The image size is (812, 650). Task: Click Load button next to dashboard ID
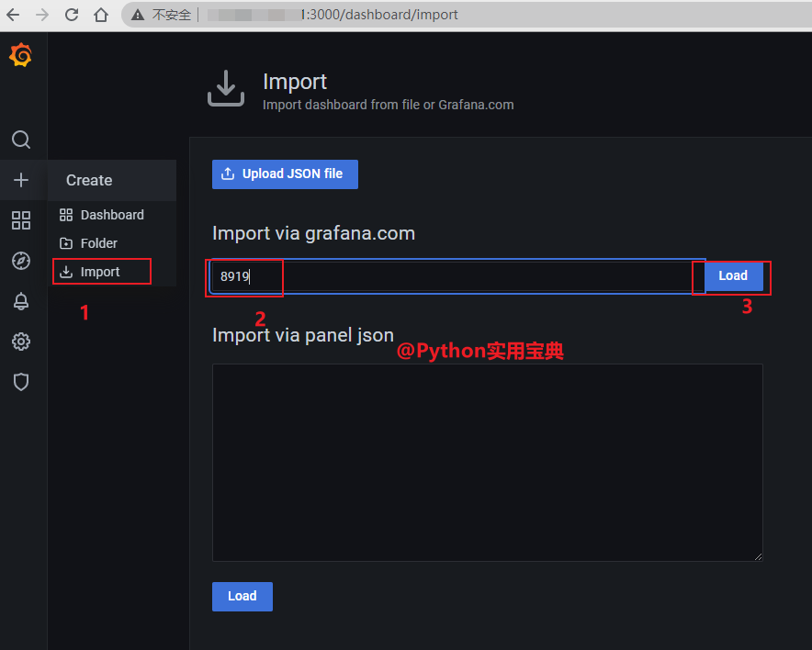tap(732, 275)
